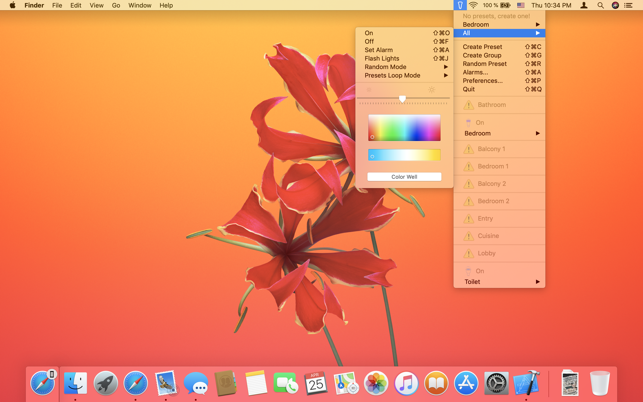Expand the All lights submenu
This screenshot has height=402, width=643.
[x=499, y=33]
